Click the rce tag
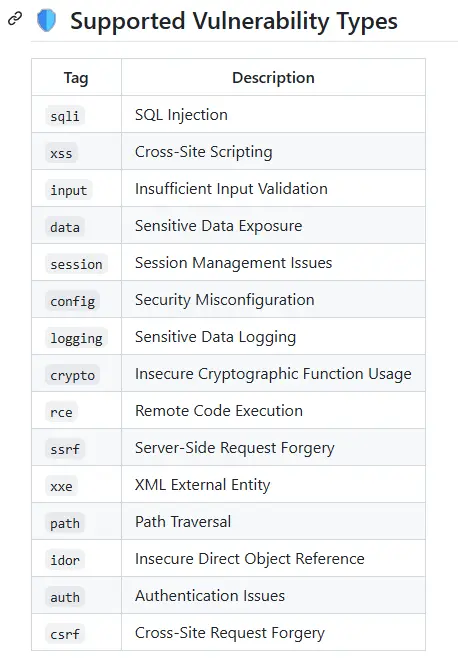Image resolution: width=458 pixels, height=658 pixels. pyautogui.click(x=61, y=412)
